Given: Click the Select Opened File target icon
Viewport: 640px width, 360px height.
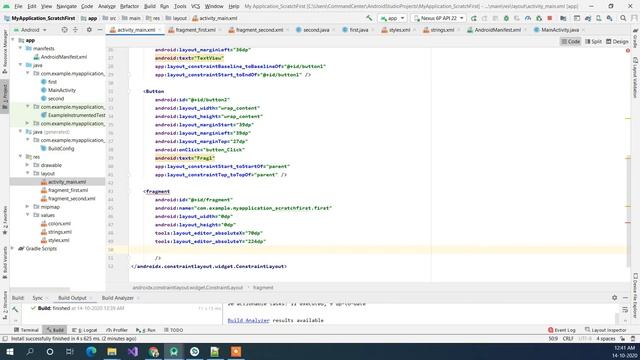Looking at the screenshot, I should [64, 30].
